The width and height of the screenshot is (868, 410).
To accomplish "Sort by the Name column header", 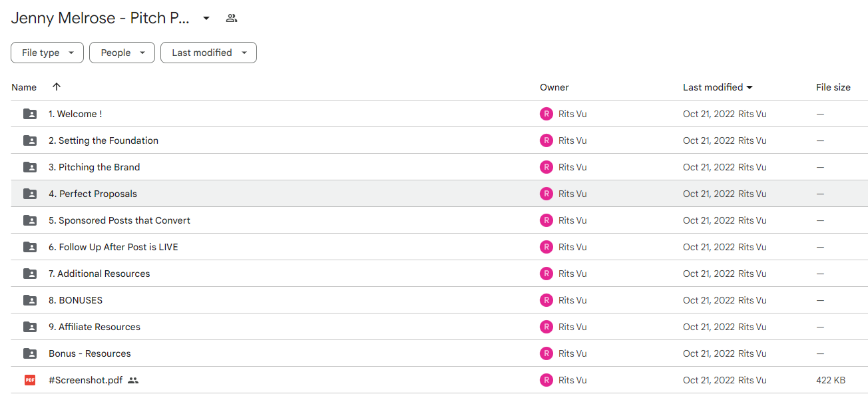I will [24, 87].
